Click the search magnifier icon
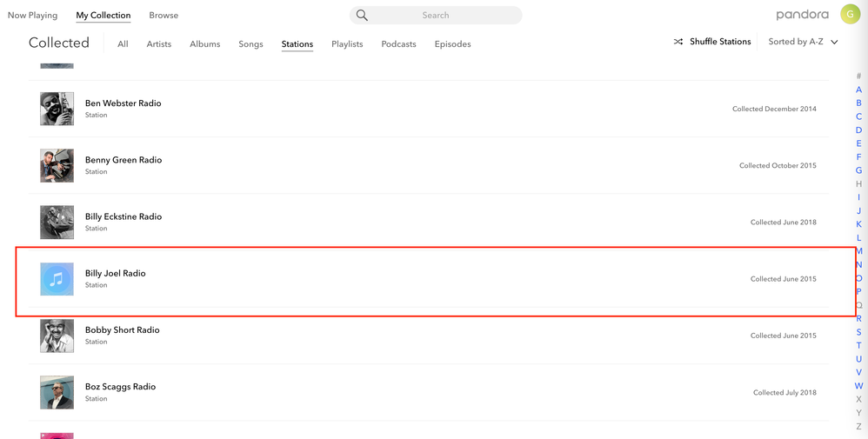Screen dimensions: 868x439 [x=362, y=16]
